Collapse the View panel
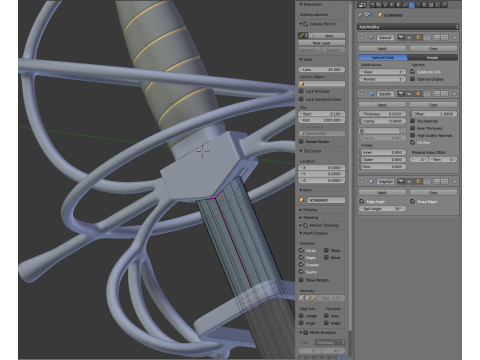Viewport: 480px width, 360px height. [x=301, y=59]
